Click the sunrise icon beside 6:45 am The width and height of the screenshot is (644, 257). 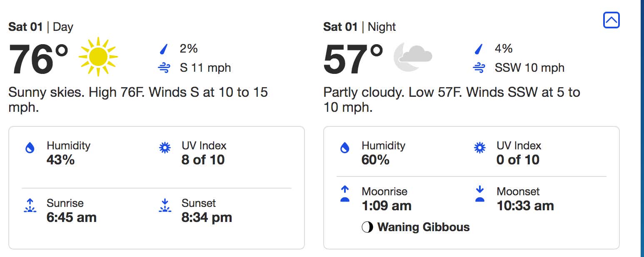tap(30, 206)
